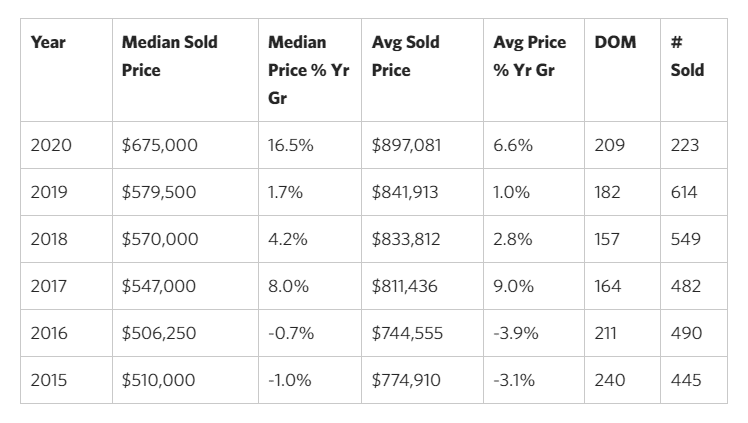The image size is (748, 423).
Task: Click the Median Sold Price header
Action: tap(169, 57)
